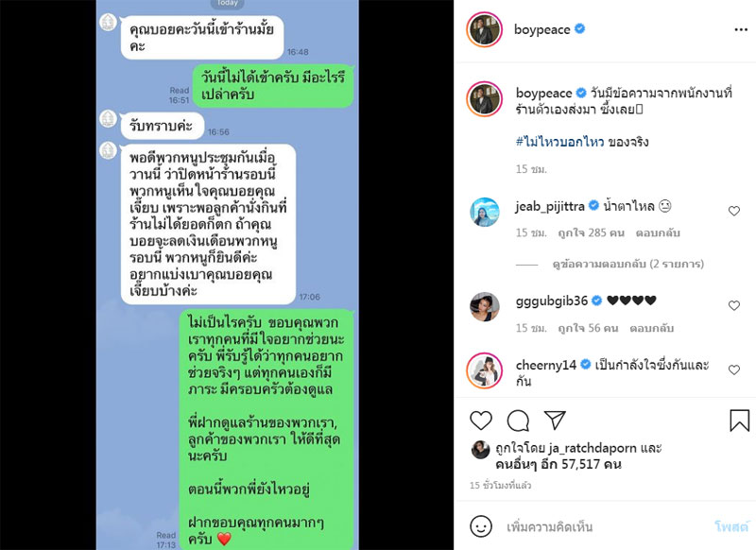The height and width of the screenshot is (550, 756).
Task: Click the add comment input field
Action: pyautogui.click(x=603, y=527)
